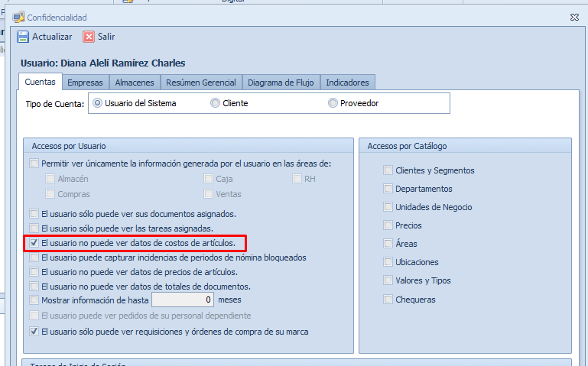
Task: Select the Resúmen Gerencial tab
Action: click(x=201, y=83)
